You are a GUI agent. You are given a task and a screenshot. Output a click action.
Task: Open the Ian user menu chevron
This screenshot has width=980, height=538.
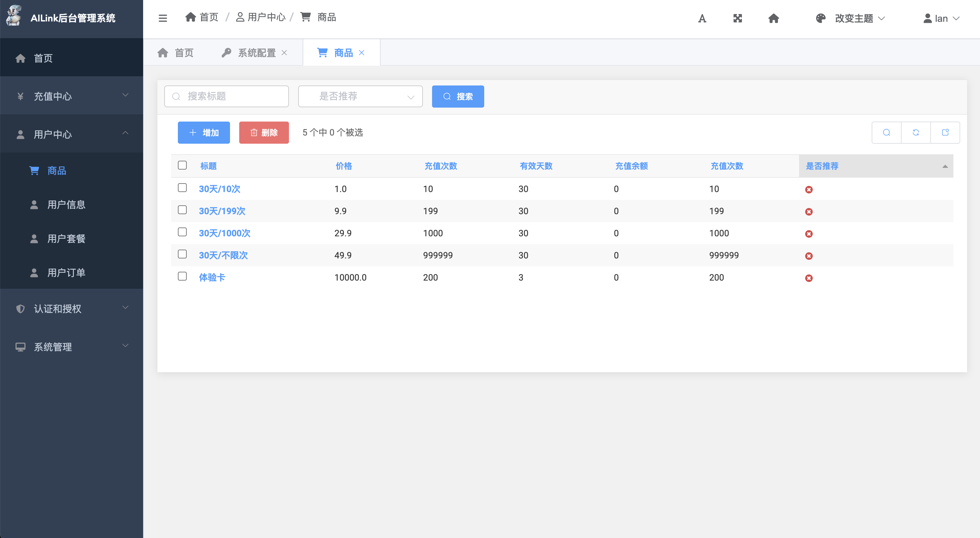[x=956, y=18]
